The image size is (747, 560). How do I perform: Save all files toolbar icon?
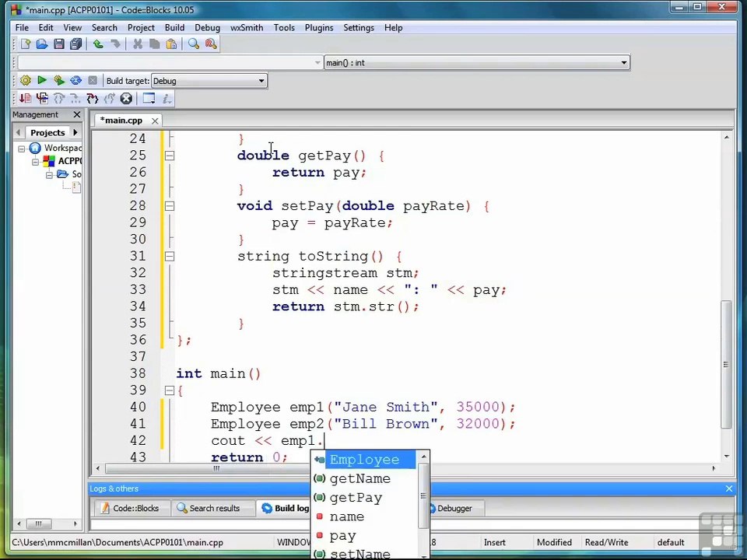75,44
